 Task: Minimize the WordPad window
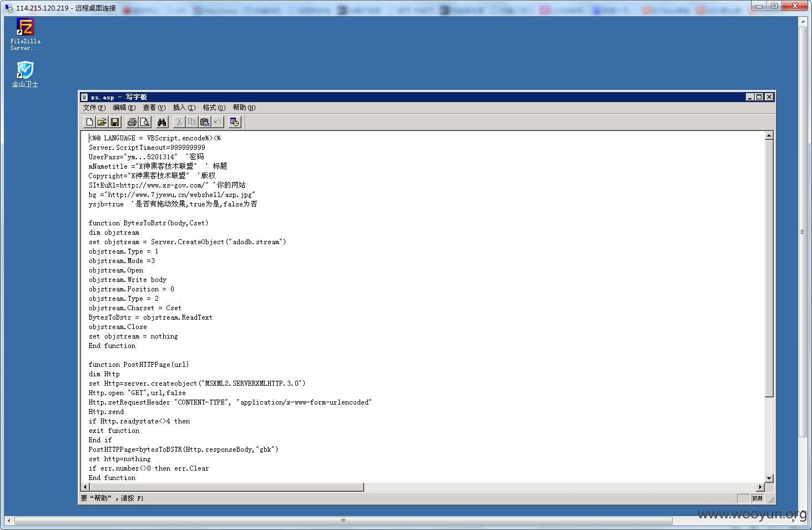click(750, 97)
